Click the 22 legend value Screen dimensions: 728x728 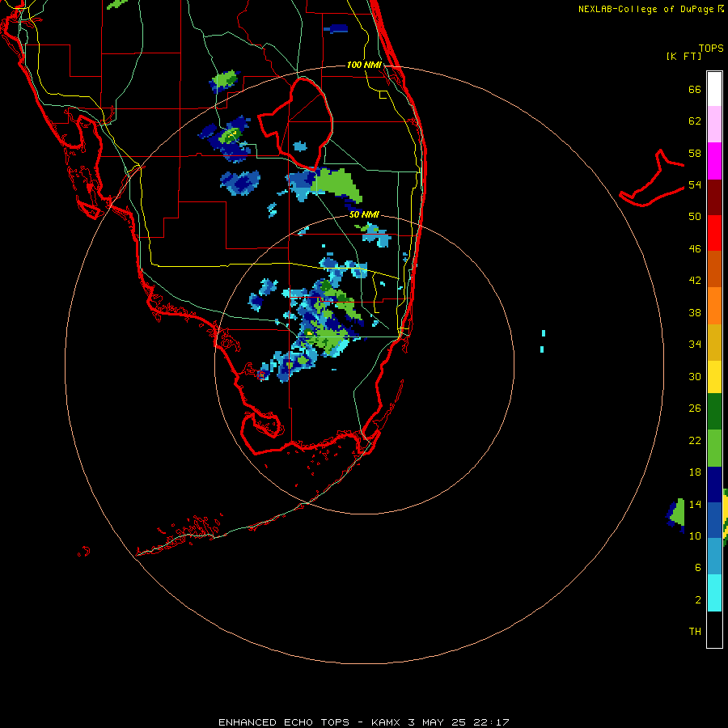695,441
